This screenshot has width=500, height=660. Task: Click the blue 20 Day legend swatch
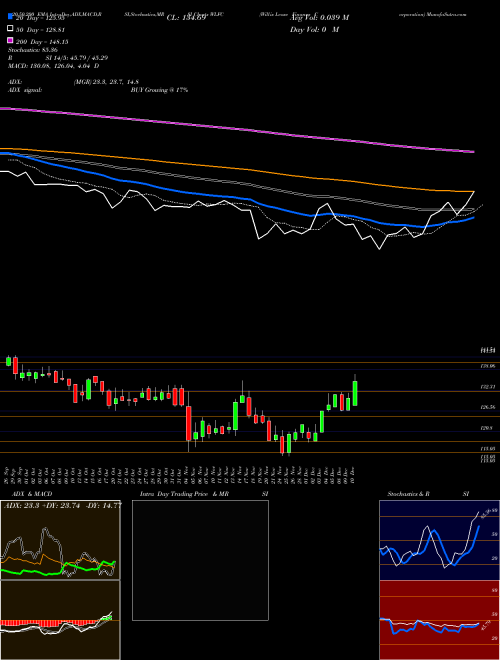pos(11,17)
